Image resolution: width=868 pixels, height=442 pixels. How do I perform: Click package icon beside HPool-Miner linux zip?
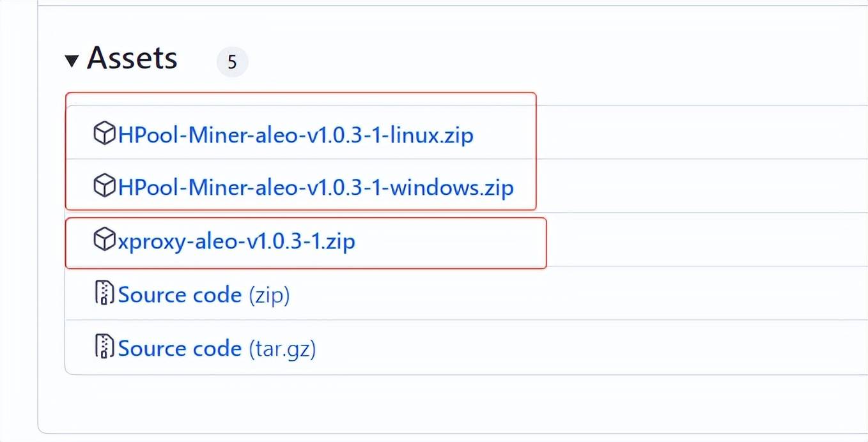[x=104, y=133]
